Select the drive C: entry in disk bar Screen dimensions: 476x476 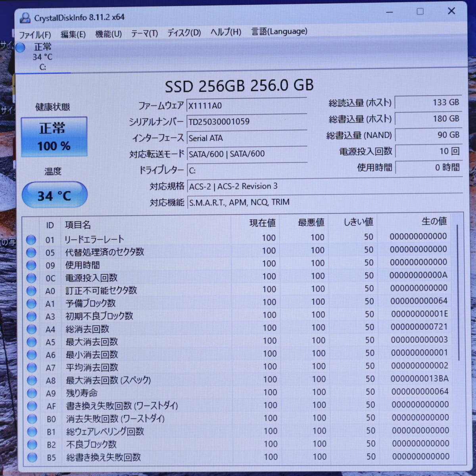point(42,57)
